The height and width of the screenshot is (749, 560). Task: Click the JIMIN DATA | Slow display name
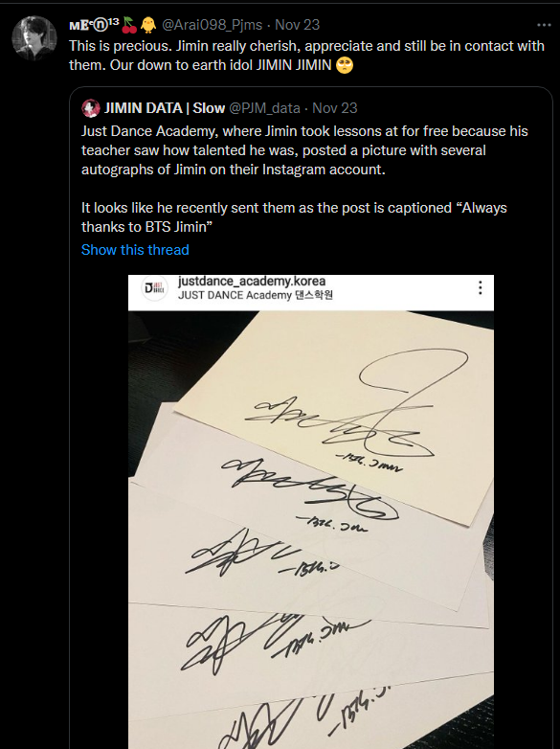[x=165, y=108]
